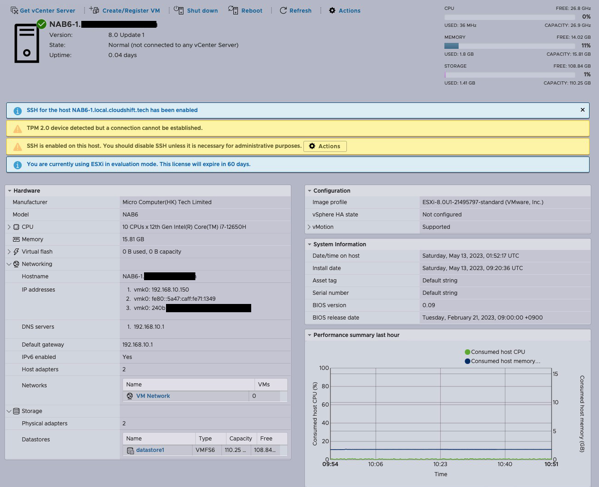Click warning icon in SSH disable banner
The width and height of the screenshot is (599, 487).
coord(17,147)
